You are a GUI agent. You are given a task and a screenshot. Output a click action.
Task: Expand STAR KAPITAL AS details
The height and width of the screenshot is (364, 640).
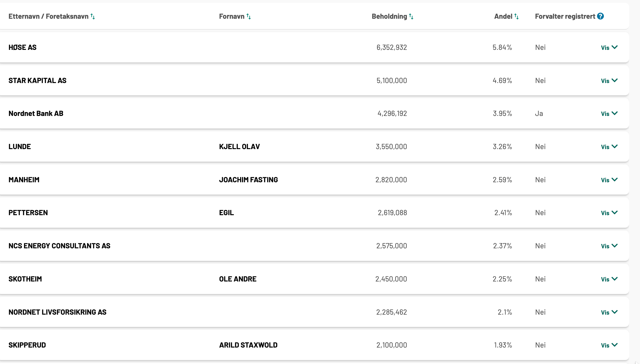[609, 81]
